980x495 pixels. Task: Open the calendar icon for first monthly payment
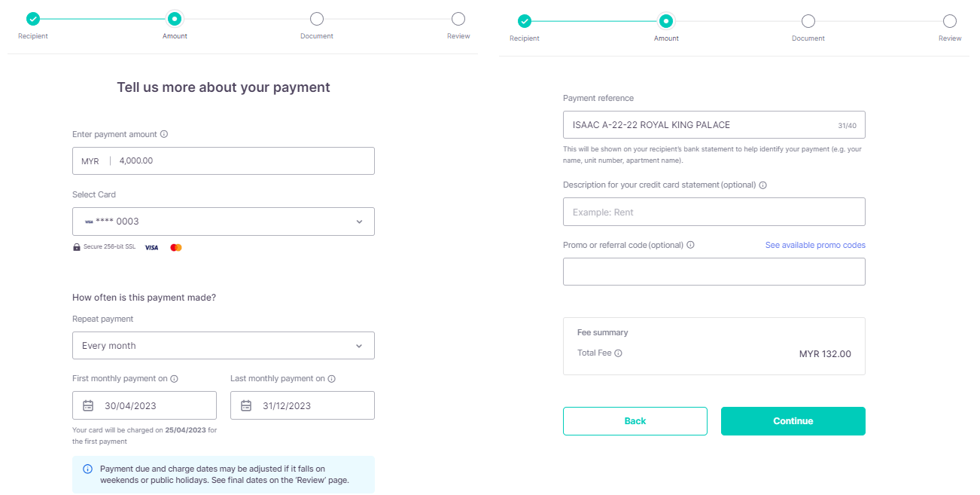point(87,405)
